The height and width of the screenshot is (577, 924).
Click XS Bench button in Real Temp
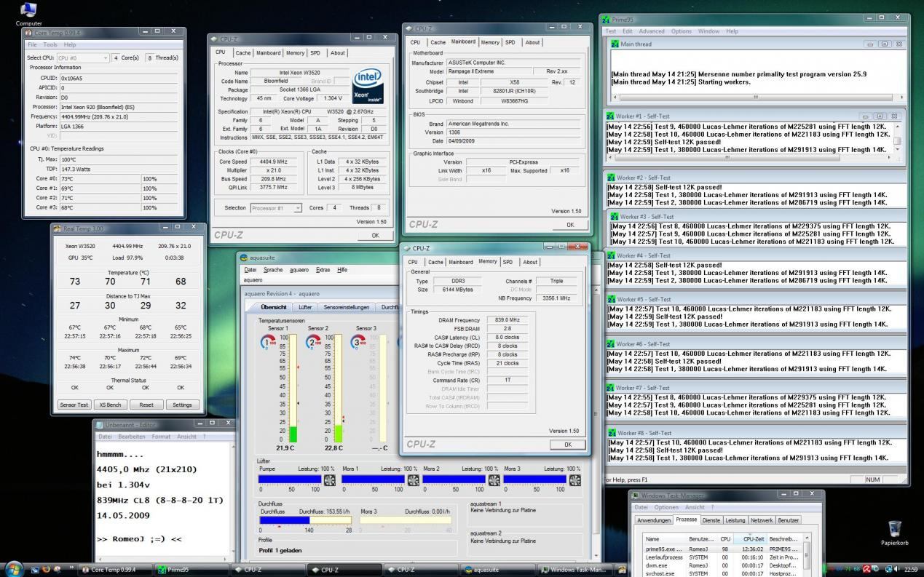click(x=110, y=405)
